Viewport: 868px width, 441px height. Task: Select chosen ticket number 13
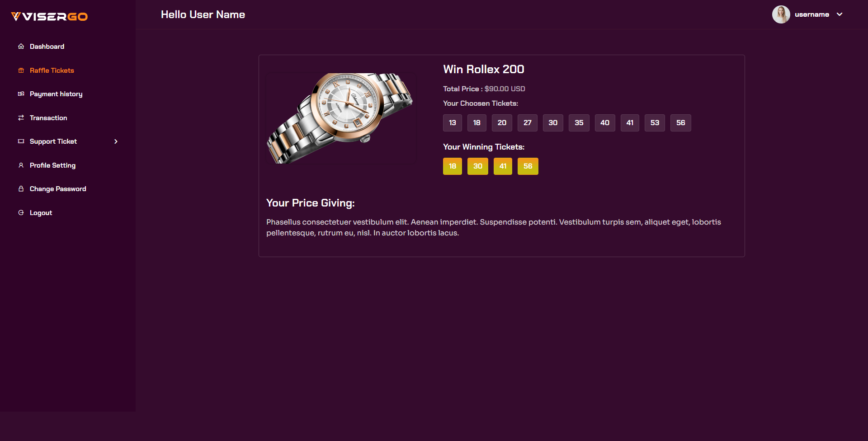pyautogui.click(x=453, y=123)
